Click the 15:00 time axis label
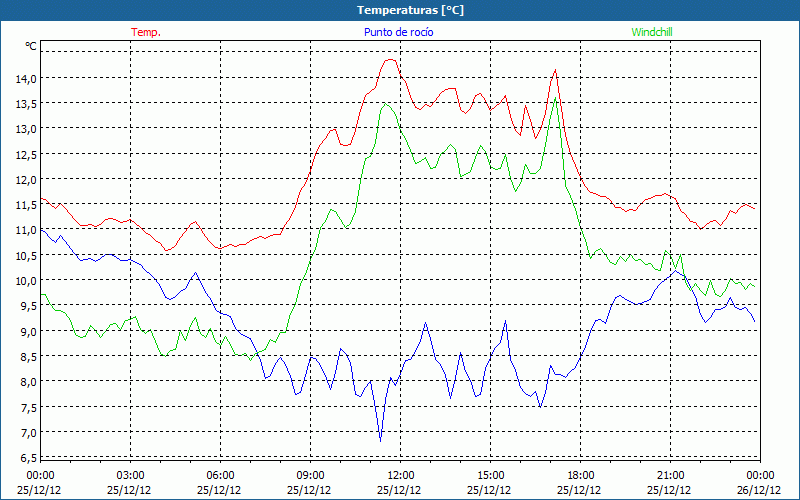Screen dimensions: 800x500 490,476
